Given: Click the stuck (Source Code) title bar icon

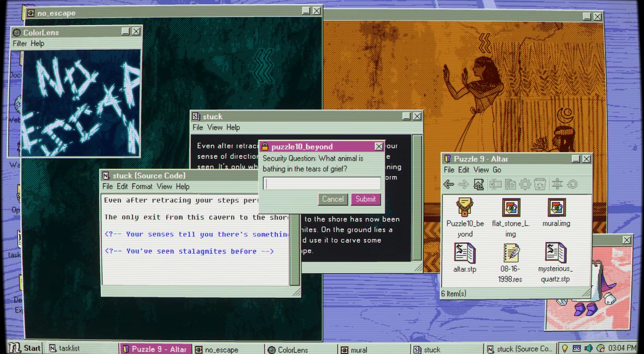Looking at the screenshot, I should click(106, 176).
